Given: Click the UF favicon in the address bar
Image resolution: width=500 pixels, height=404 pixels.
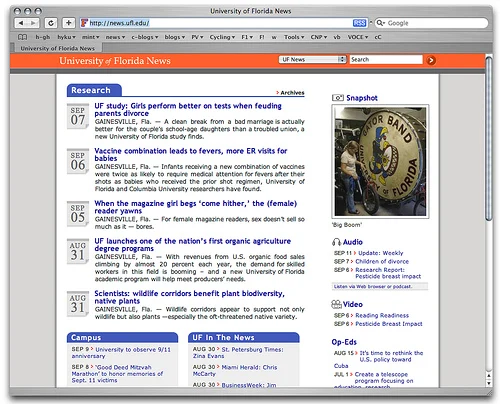Looking at the screenshot, I should tap(84, 23).
